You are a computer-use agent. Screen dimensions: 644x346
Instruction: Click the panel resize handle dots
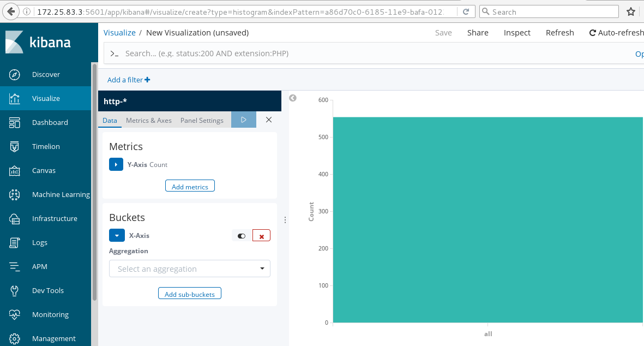coord(285,220)
